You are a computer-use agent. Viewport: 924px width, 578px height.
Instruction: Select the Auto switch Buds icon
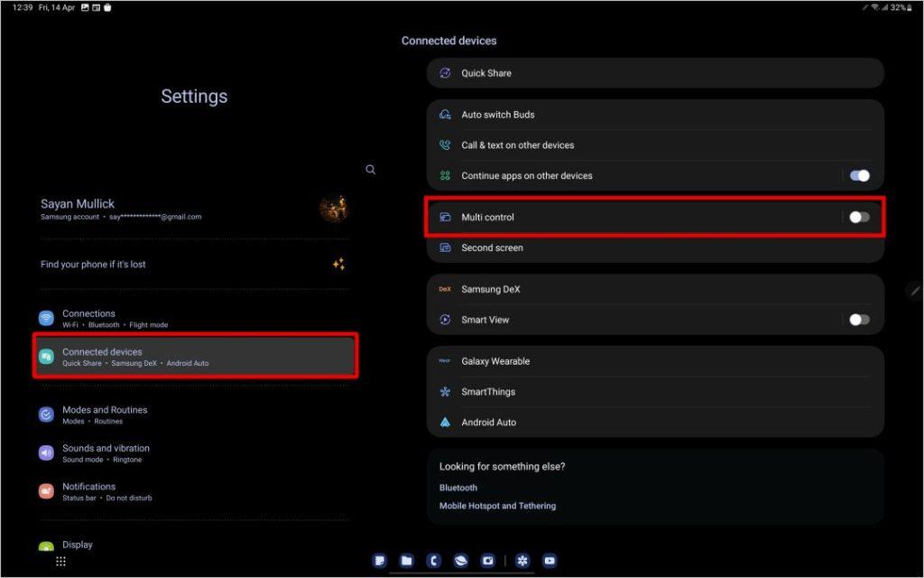click(445, 115)
